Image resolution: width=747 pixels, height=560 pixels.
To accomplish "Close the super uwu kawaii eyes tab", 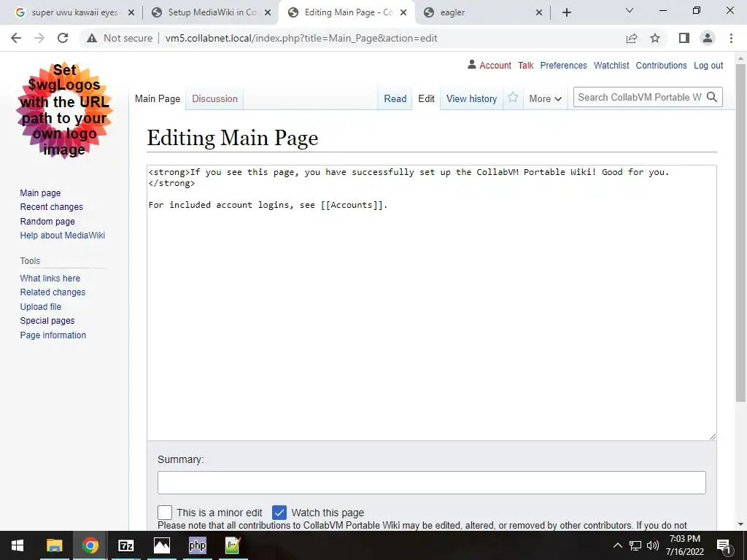I will [x=131, y=12].
